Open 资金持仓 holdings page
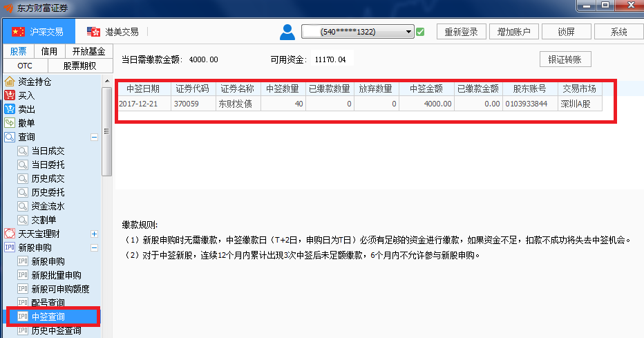This screenshot has width=644, height=338. pos(35,82)
